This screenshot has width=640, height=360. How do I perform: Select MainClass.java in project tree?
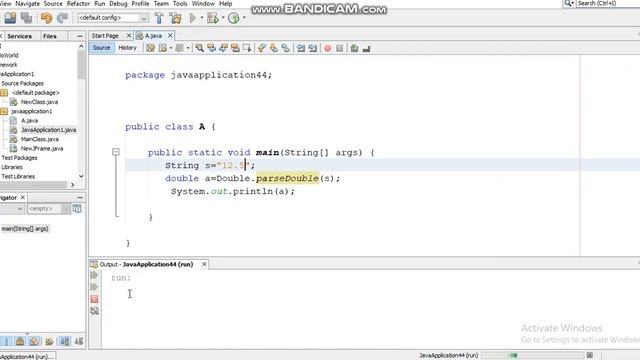point(40,139)
